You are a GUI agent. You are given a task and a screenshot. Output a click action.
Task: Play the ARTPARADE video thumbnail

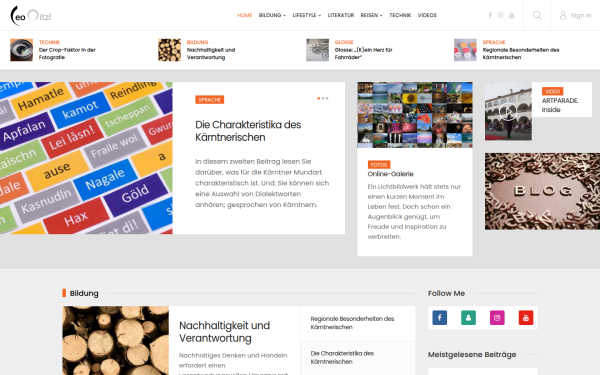coord(508,111)
